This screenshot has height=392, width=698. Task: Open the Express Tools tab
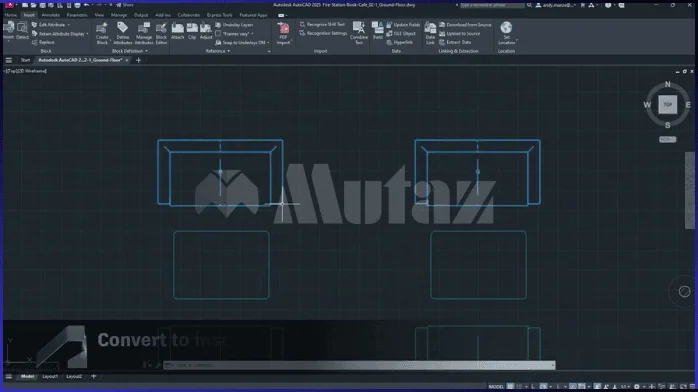point(219,15)
